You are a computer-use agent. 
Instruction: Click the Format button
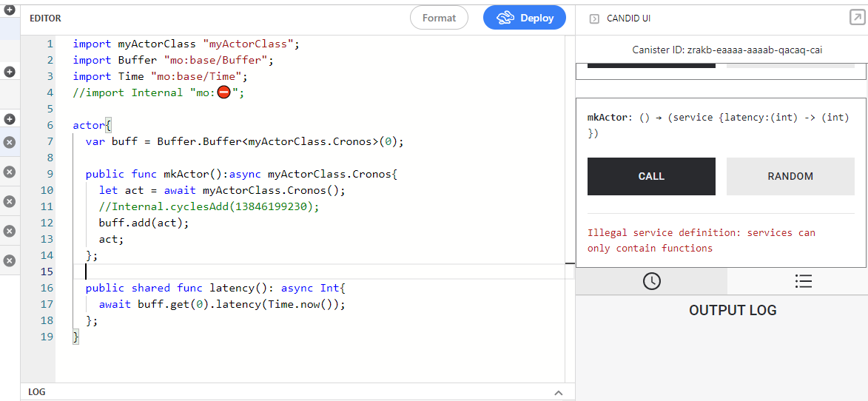[x=439, y=18]
